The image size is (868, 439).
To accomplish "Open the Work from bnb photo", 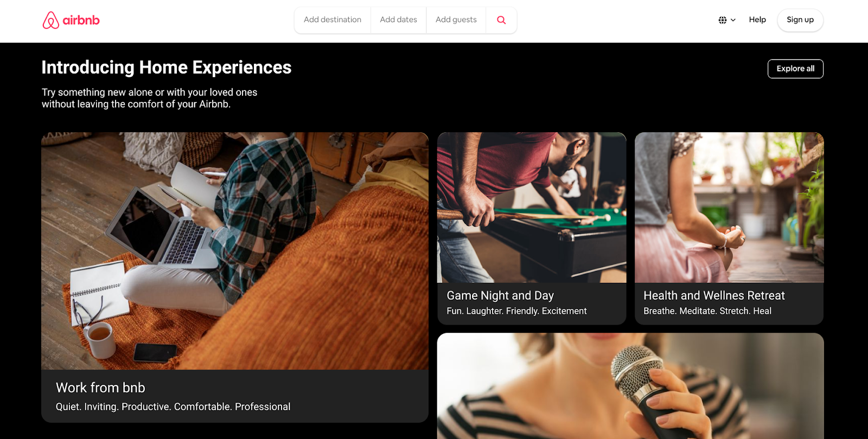I will pyautogui.click(x=234, y=250).
